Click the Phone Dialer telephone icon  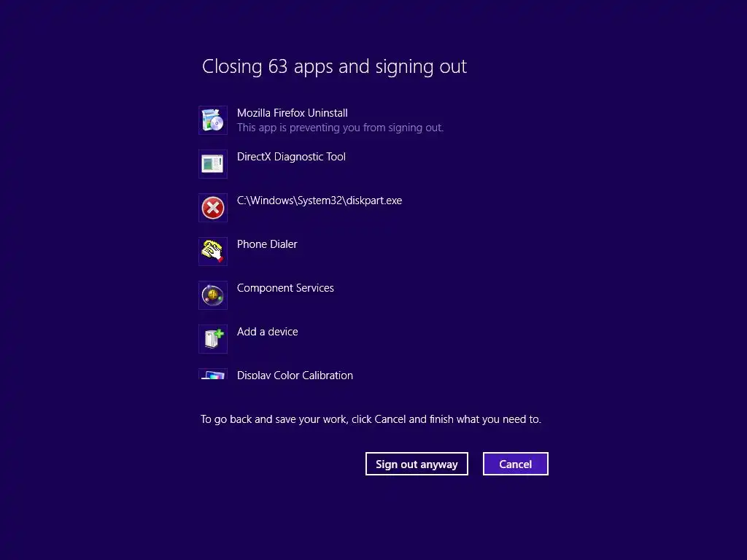click(x=213, y=252)
